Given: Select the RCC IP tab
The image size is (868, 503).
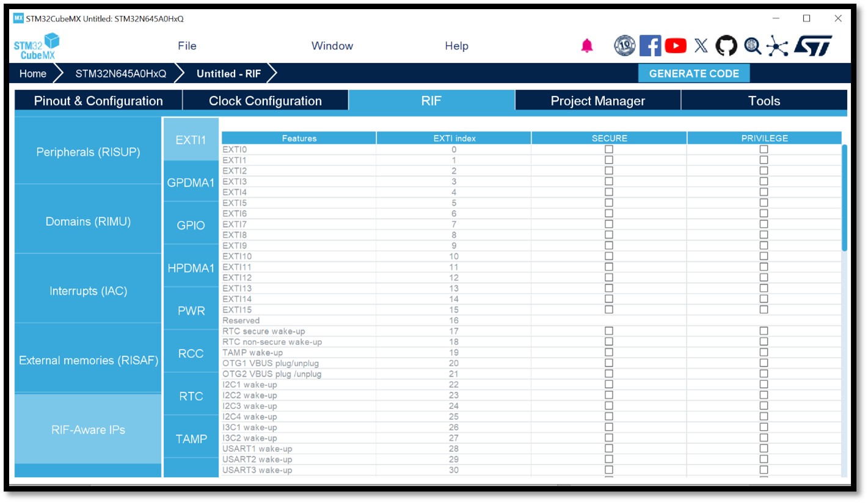Looking at the screenshot, I should (x=191, y=353).
